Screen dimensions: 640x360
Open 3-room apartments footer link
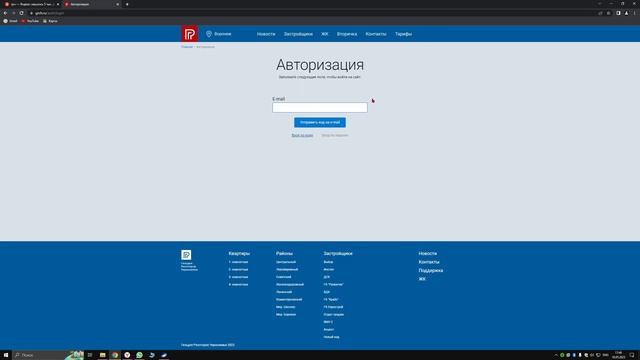(x=238, y=277)
